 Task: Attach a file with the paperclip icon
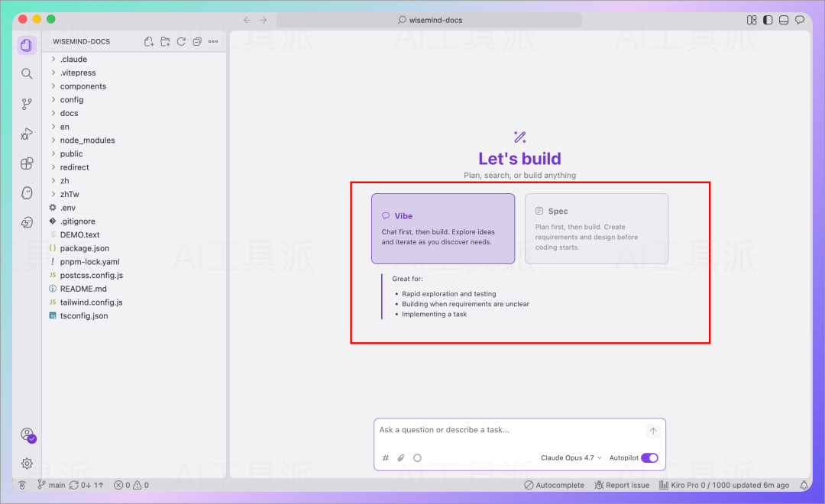point(401,457)
